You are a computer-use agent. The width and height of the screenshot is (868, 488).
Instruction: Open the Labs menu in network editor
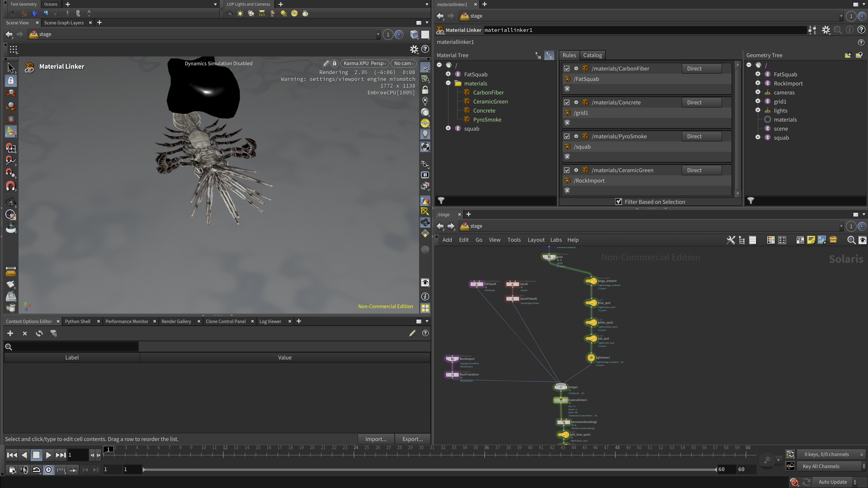(556, 240)
